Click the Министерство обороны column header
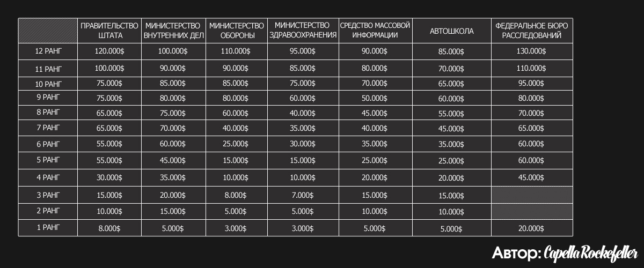This screenshot has height=268, width=644. coord(237,31)
